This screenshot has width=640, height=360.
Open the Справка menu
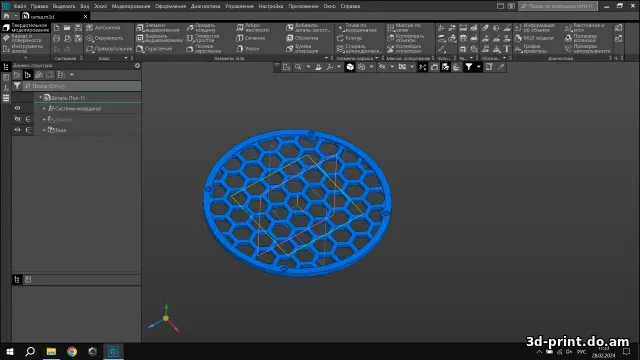[350, 6]
